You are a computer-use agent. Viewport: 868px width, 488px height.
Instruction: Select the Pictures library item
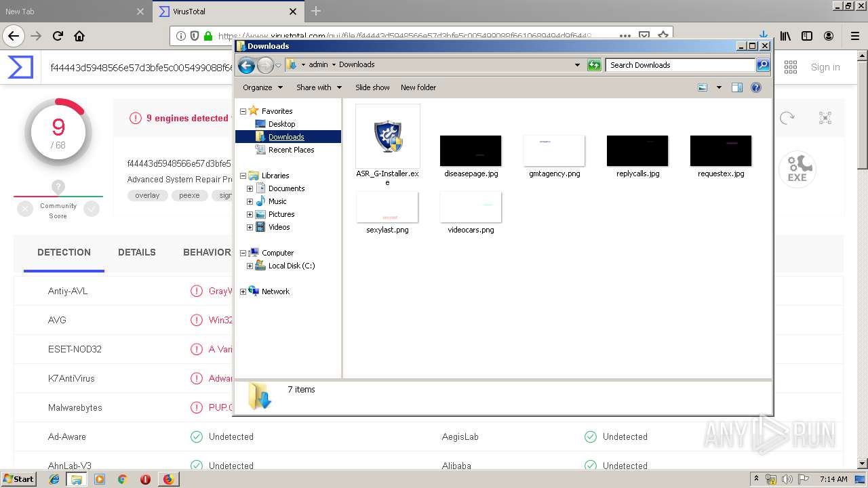pyautogui.click(x=281, y=214)
